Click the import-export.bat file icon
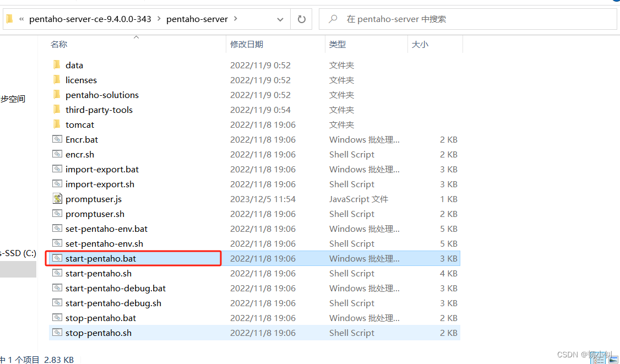This screenshot has width=620, height=364. [x=57, y=169]
